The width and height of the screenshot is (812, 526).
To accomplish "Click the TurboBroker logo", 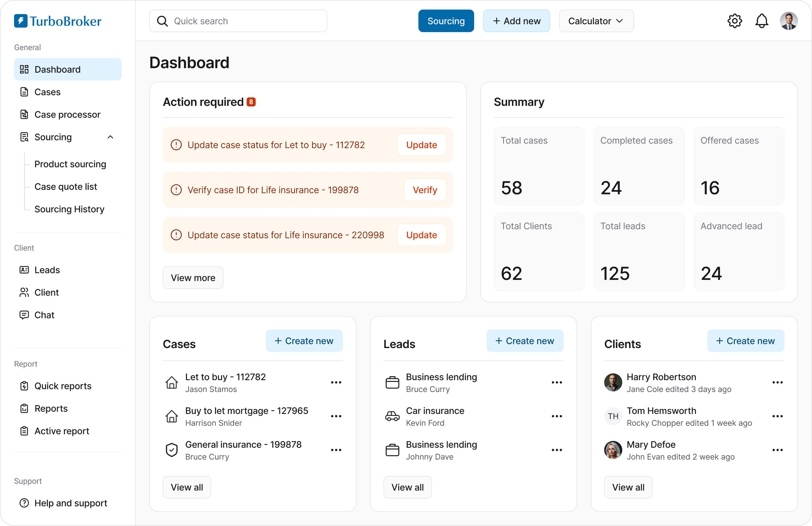I will coord(58,21).
